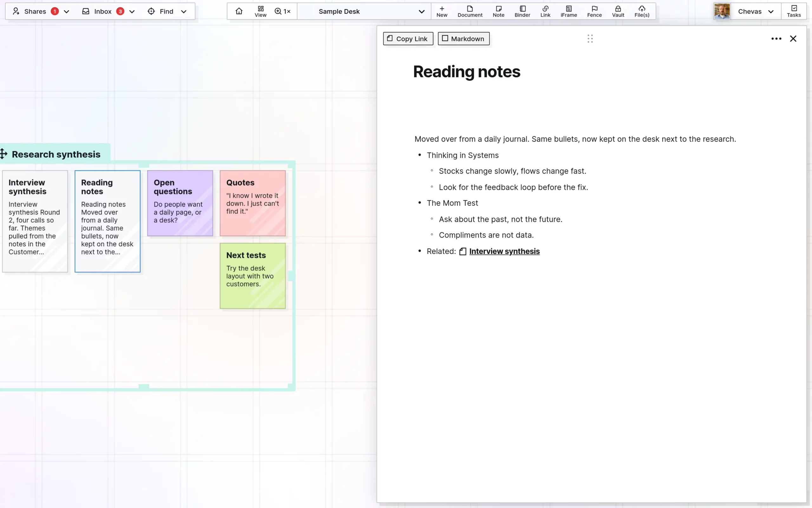This screenshot has width=812, height=508.
Task: Click 'Compliments are not data.' line
Action: click(486, 235)
